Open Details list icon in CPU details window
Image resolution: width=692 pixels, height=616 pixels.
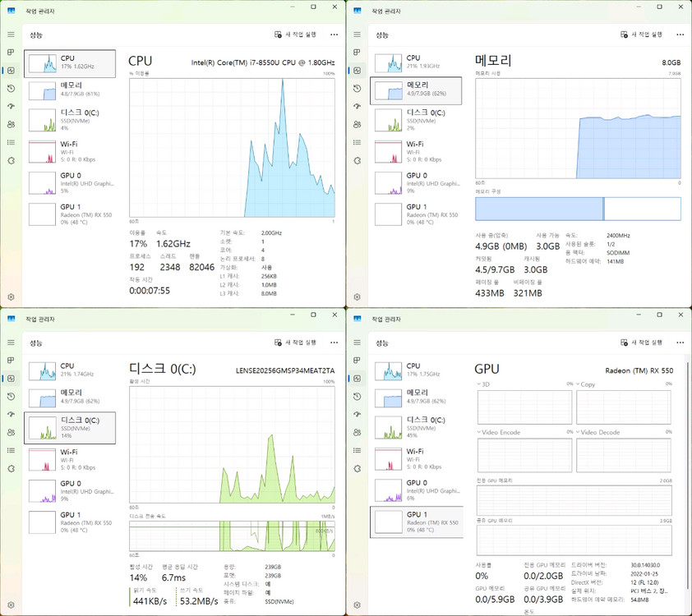point(11,142)
